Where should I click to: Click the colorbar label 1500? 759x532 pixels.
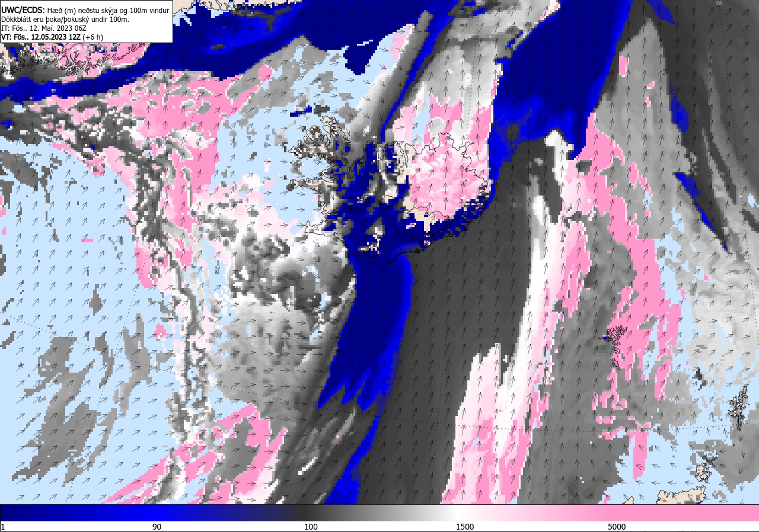click(465, 527)
